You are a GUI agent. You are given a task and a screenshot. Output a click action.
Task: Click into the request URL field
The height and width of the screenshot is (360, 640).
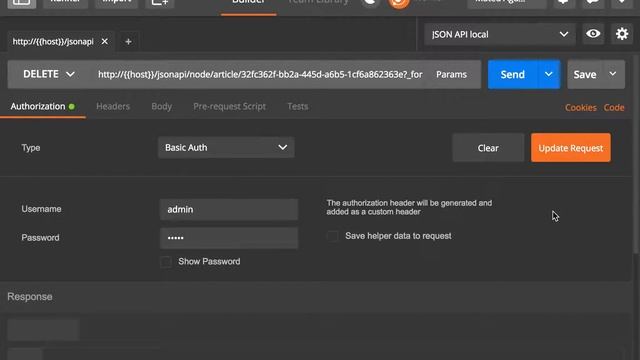pos(260,74)
